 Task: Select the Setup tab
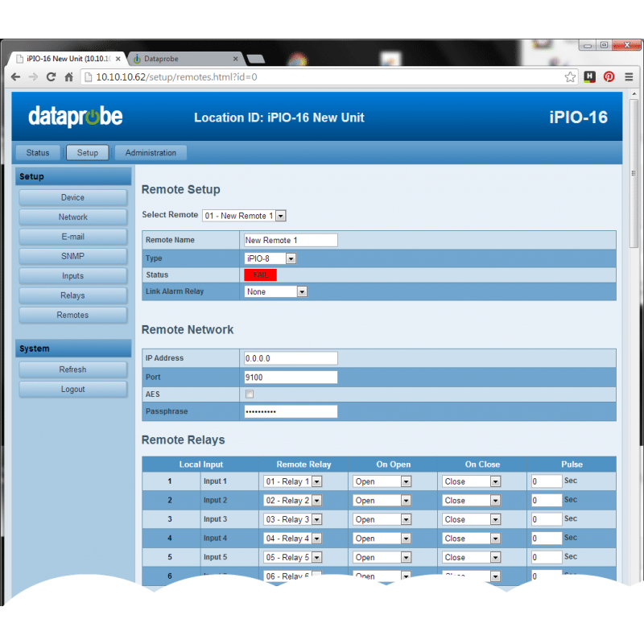point(88,153)
